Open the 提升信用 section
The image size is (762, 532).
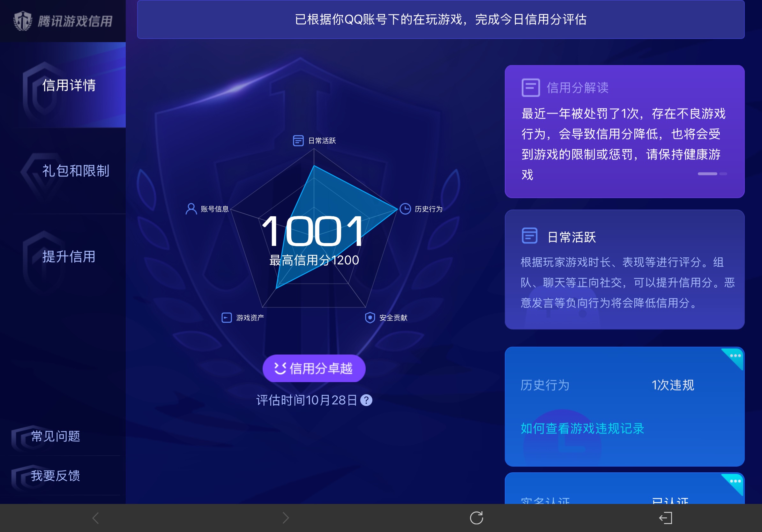63,256
